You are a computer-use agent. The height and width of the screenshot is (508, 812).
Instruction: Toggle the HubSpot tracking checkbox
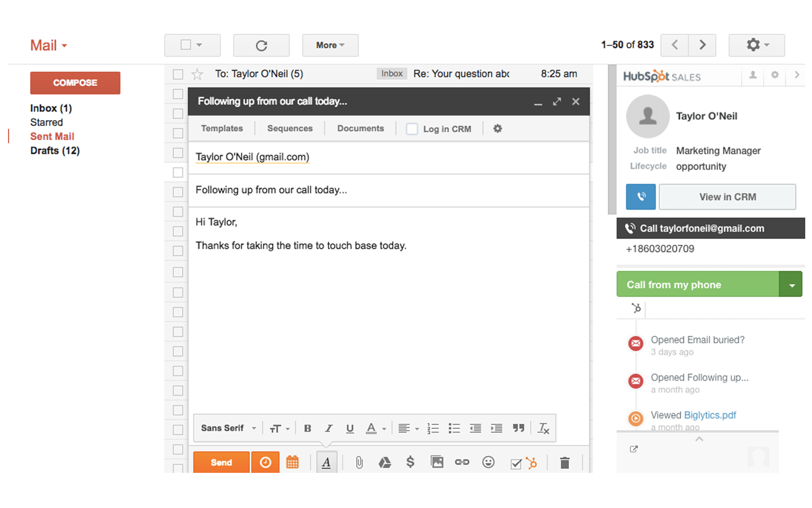point(516,464)
